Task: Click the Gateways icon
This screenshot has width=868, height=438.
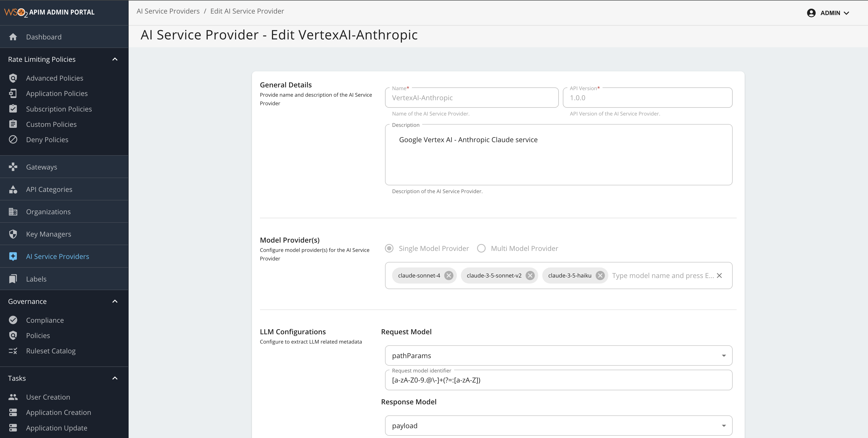Action: [x=13, y=167]
